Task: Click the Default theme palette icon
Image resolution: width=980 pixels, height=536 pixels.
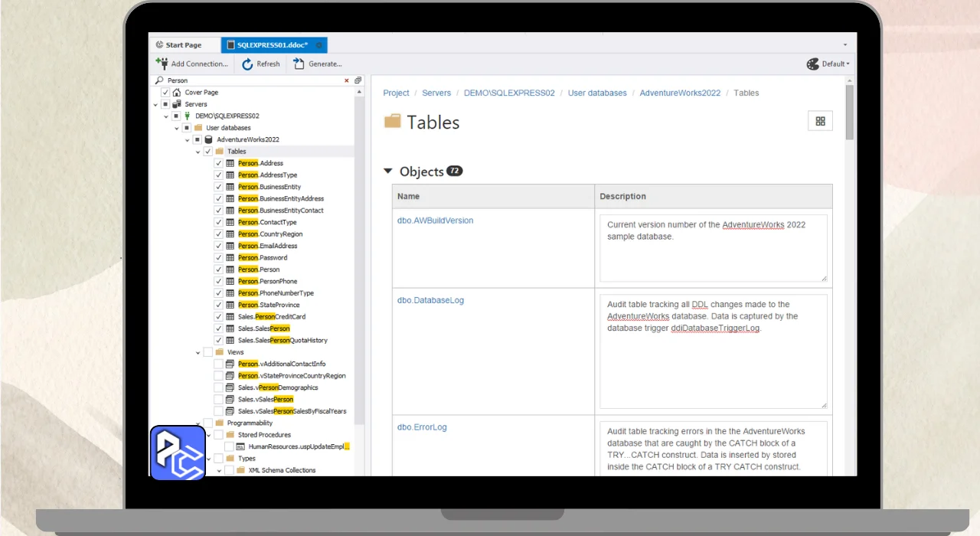Action: click(813, 64)
